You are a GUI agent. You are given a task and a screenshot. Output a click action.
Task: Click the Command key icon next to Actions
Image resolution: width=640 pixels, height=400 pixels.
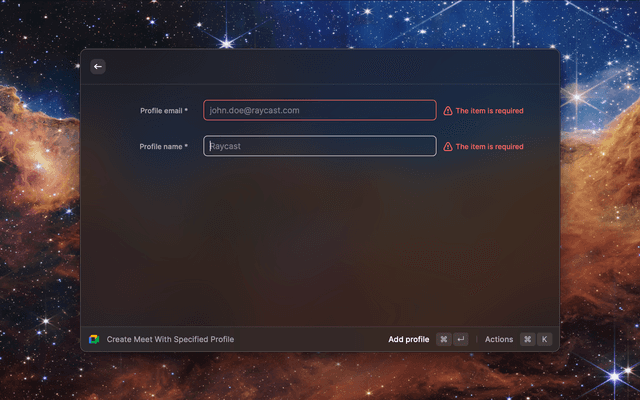527,339
